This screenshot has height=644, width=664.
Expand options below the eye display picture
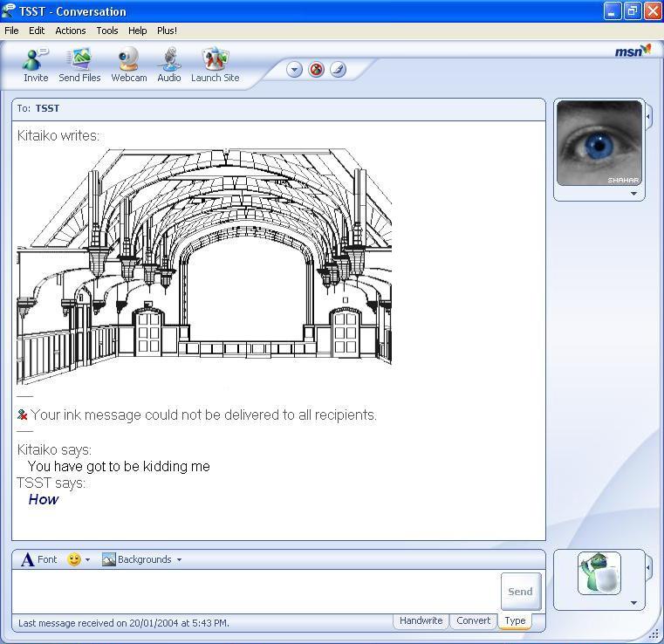[x=634, y=194]
